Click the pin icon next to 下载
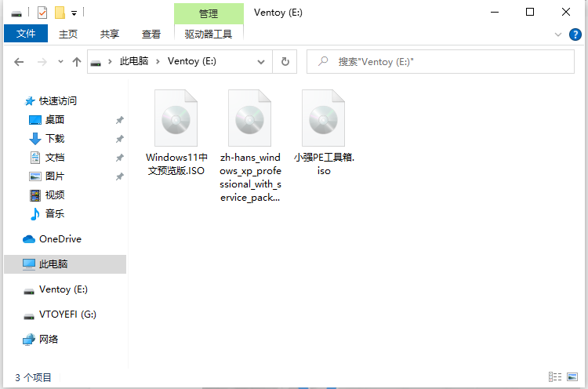This screenshot has width=588, height=389. tap(120, 139)
